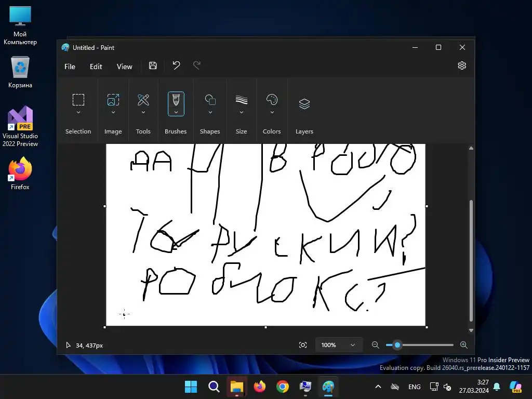Select the Tools pencil and eraser icon
This screenshot has width=532, height=399.
click(x=143, y=100)
